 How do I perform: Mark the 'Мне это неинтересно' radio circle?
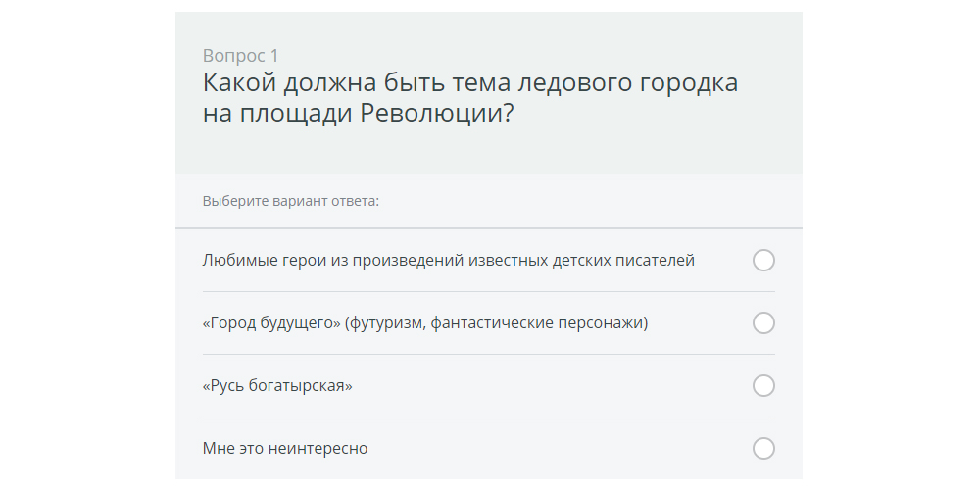pyautogui.click(x=763, y=448)
